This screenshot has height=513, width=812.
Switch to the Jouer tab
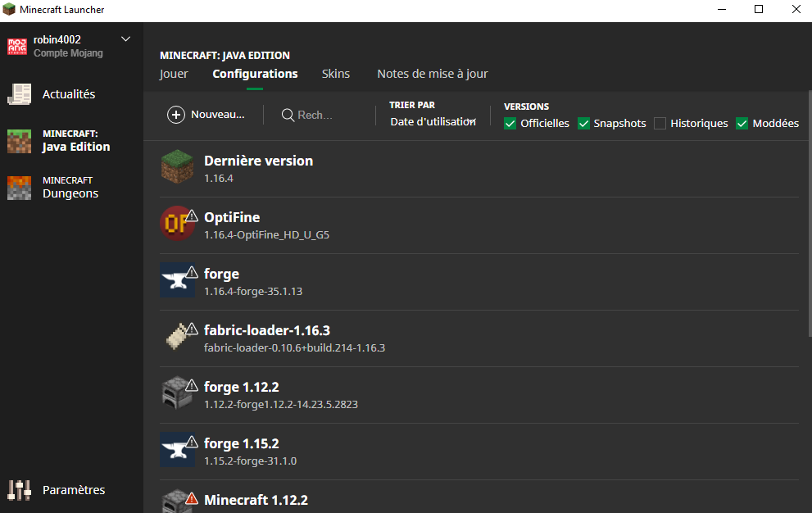point(174,74)
